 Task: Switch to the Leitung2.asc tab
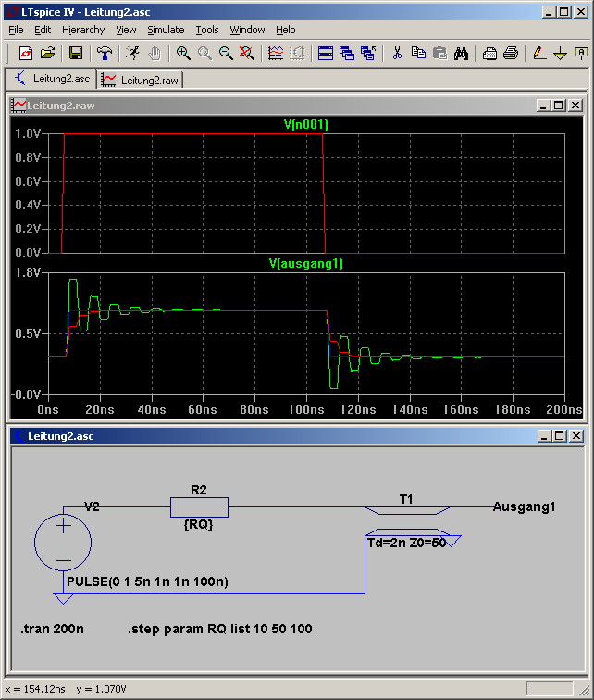click(52, 79)
